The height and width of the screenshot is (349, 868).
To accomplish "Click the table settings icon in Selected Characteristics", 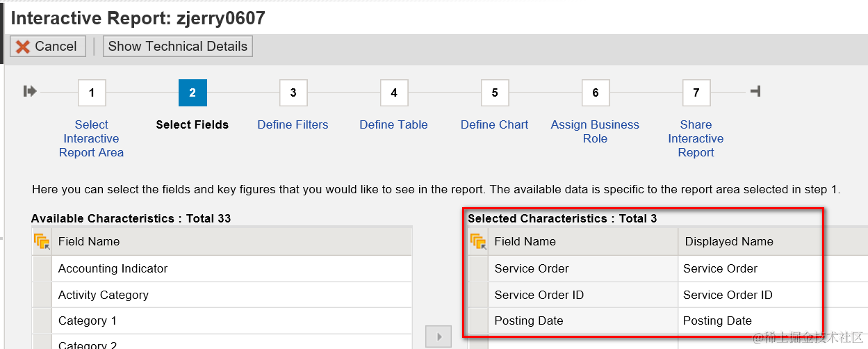I will pos(478,242).
